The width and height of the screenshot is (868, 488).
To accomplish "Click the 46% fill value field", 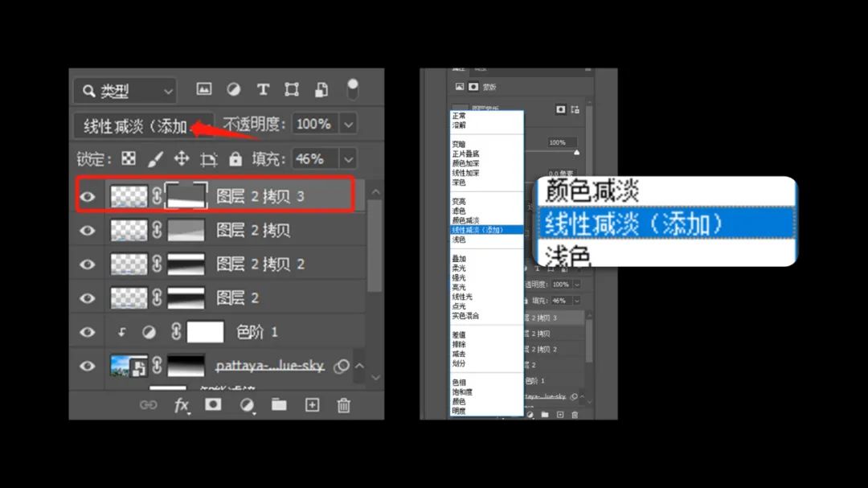I will pos(314,159).
